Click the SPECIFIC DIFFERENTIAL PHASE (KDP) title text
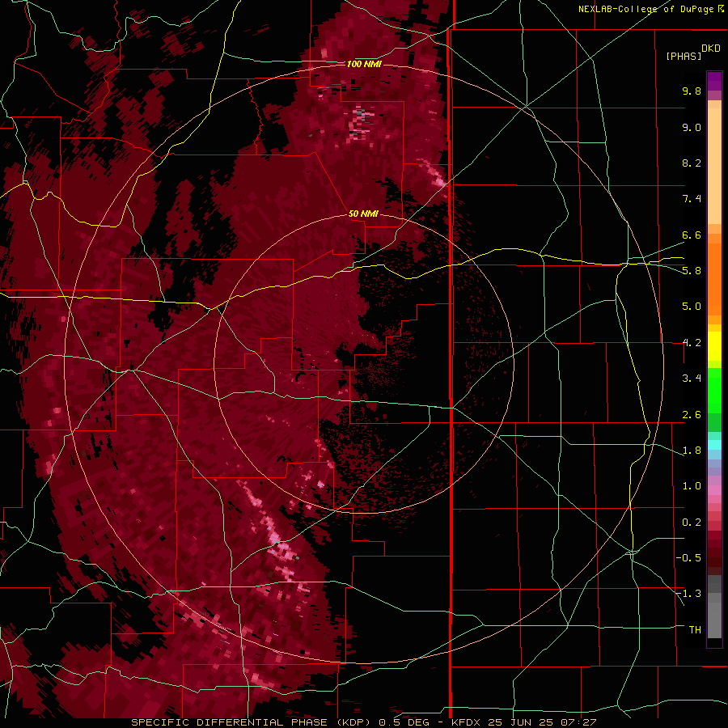728x728 pixels. (252, 722)
